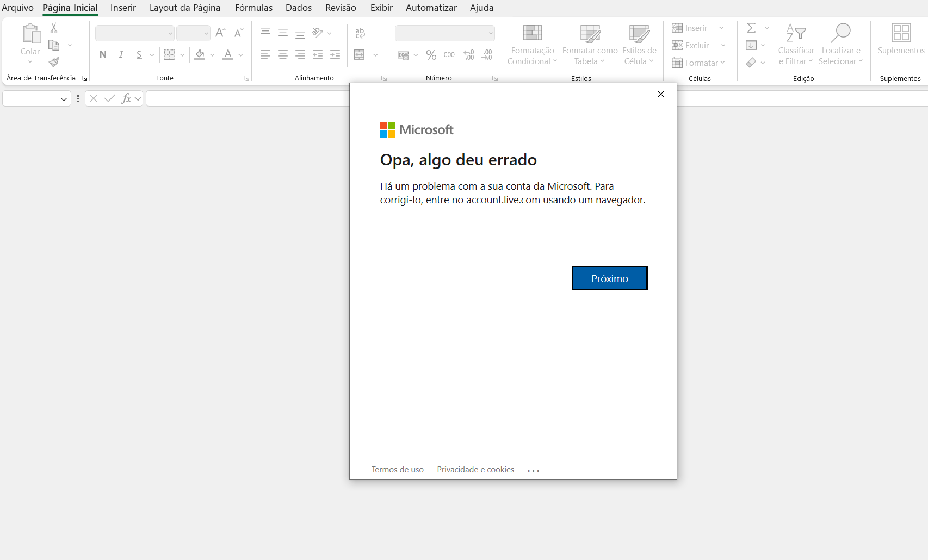This screenshot has height=560, width=928.
Task: Open the font color picker dropdown arrow
Action: click(240, 55)
